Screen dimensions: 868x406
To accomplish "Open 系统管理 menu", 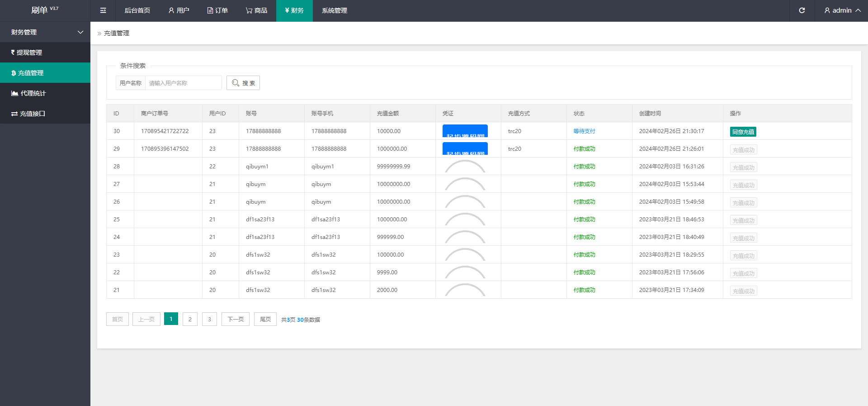I will [334, 10].
